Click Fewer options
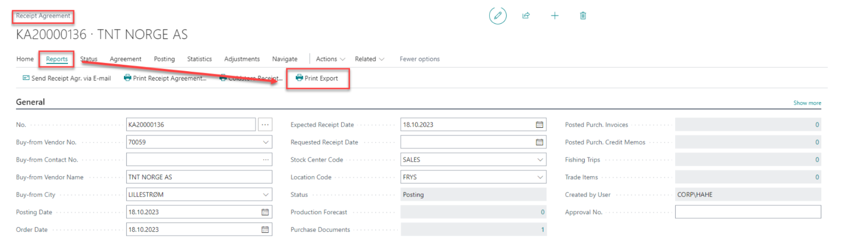 tap(419, 59)
